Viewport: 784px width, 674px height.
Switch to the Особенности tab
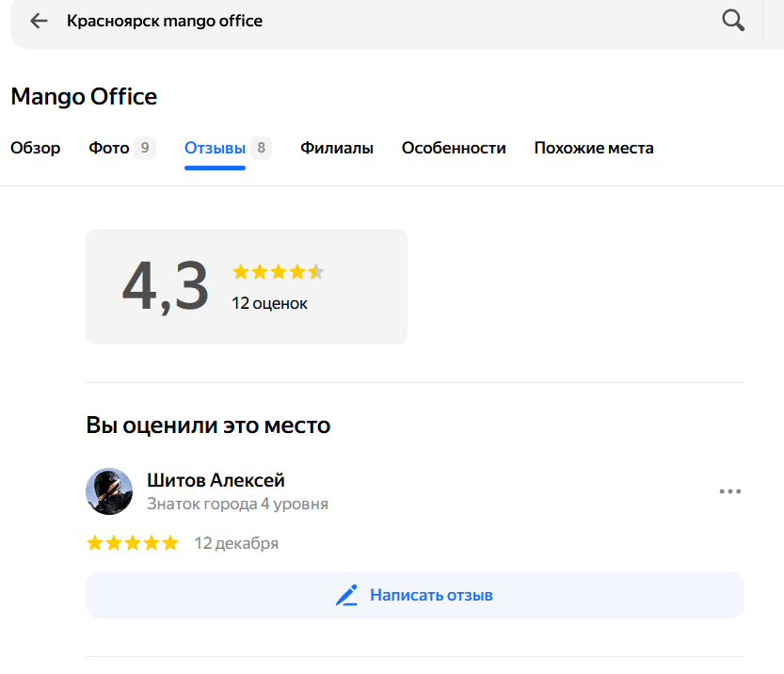pos(454,148)
